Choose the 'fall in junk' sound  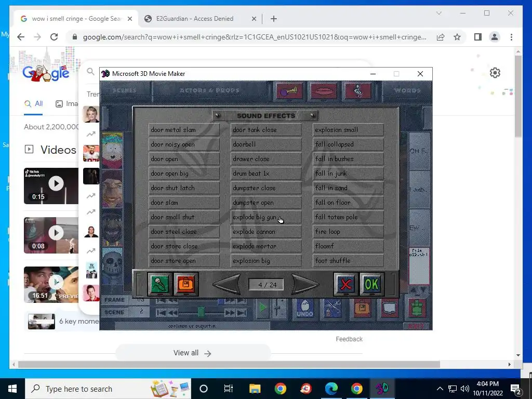click(349, 174)
